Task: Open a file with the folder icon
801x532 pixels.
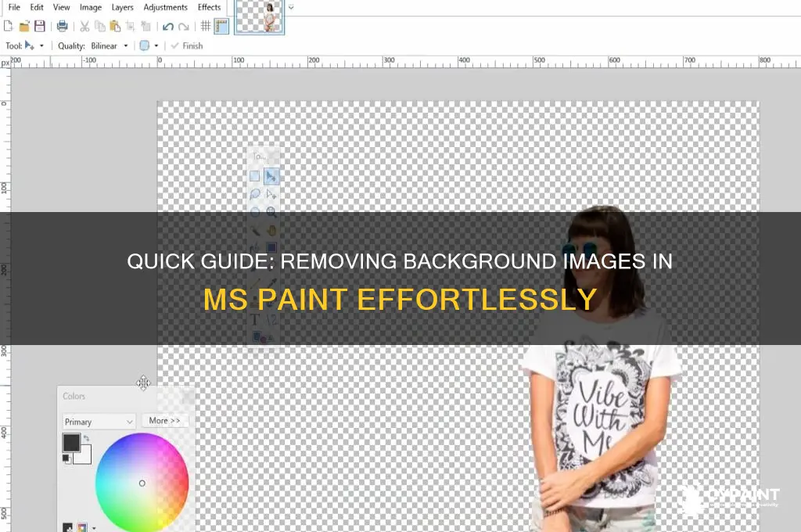Action: (x=24, y=26)
